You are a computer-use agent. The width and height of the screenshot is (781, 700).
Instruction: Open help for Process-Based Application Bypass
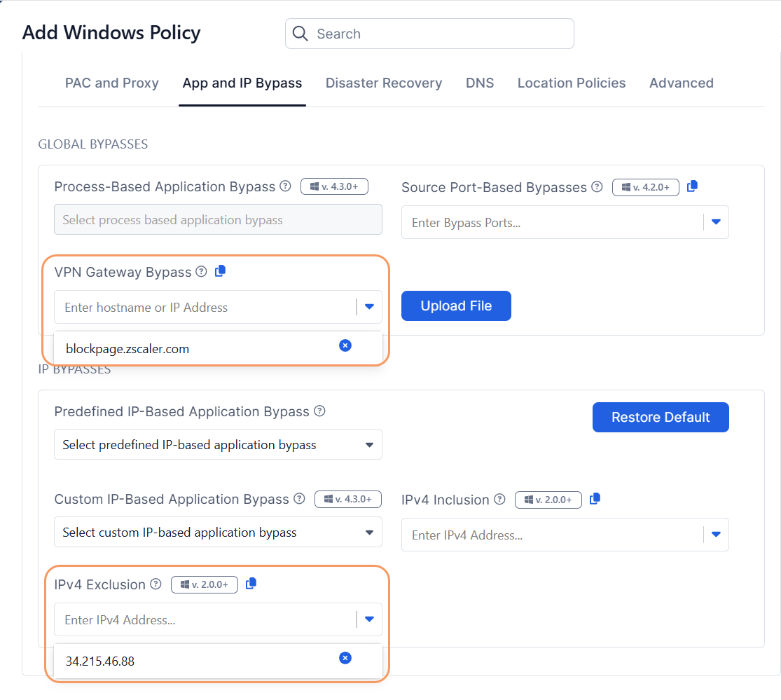click(x=285, y=186)
